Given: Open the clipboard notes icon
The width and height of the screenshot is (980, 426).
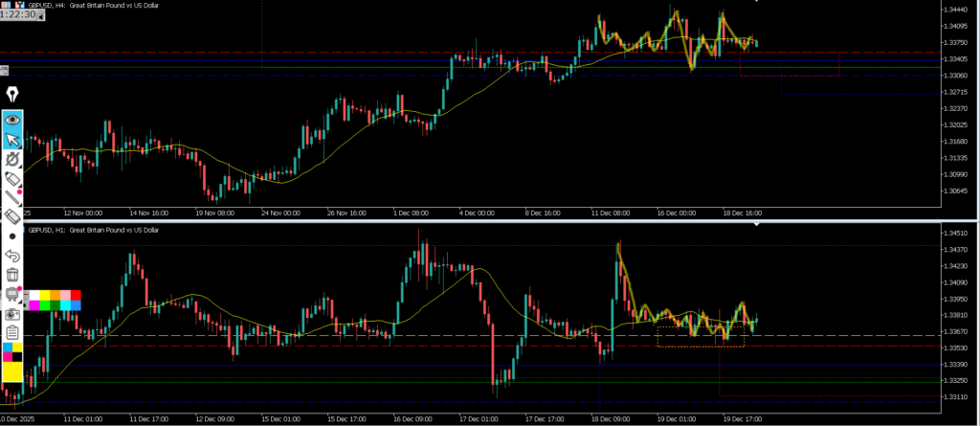Looking at the screenshot, I should pos(12,332).
